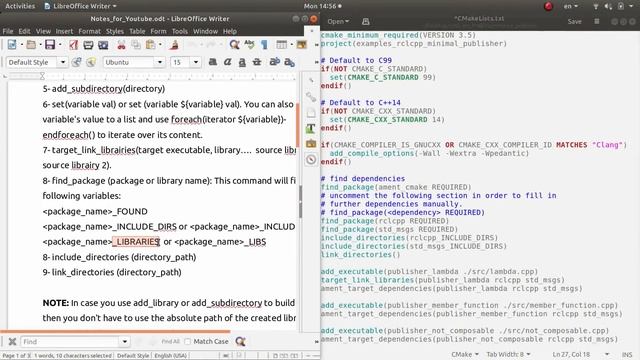Click the Print icon in Writer toolbar
This screenshot has width=640, height=360.
tap(88, 45)
